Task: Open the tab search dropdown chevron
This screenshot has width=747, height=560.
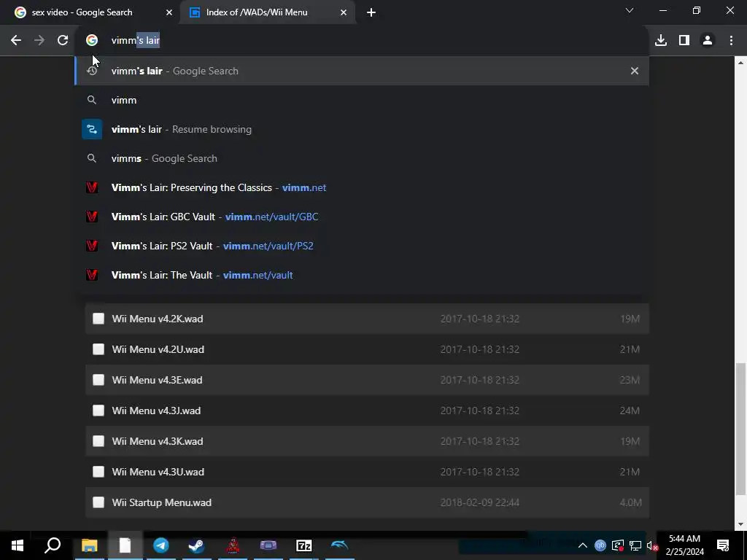Action: (630, 10)
